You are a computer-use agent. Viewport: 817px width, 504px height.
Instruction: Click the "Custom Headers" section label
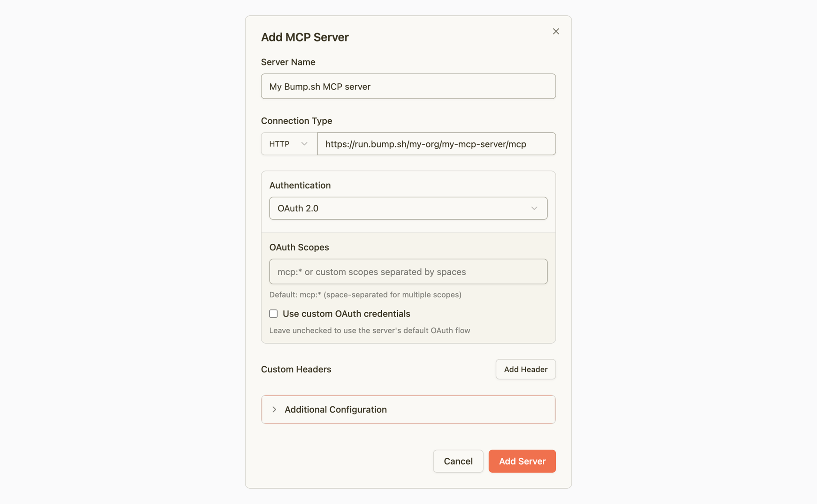tap(296, 369)
